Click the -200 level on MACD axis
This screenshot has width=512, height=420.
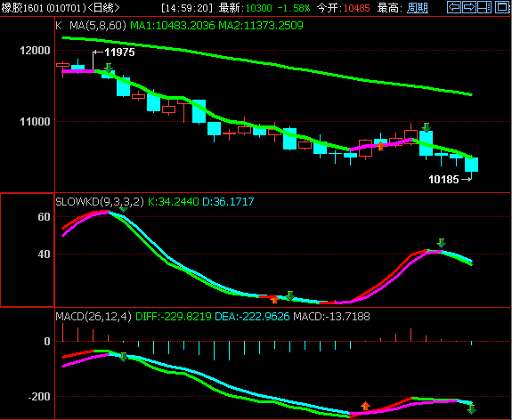coord(39,397)
